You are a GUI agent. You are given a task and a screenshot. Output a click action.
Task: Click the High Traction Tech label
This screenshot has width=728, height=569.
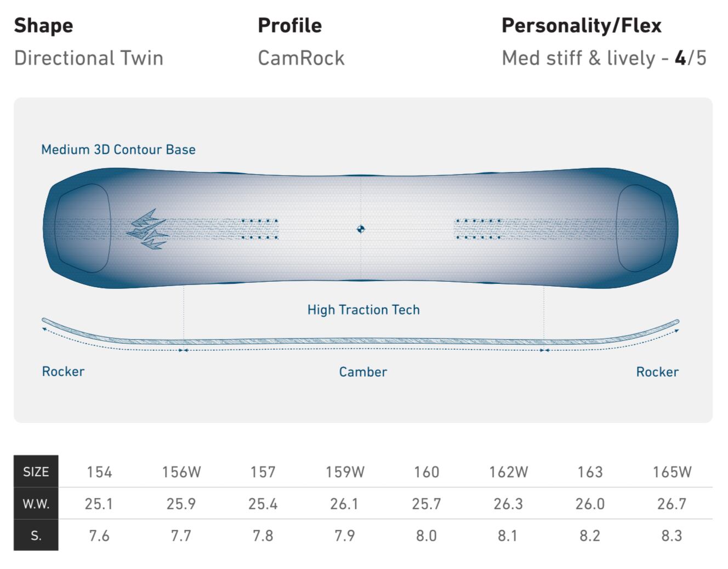363,310
